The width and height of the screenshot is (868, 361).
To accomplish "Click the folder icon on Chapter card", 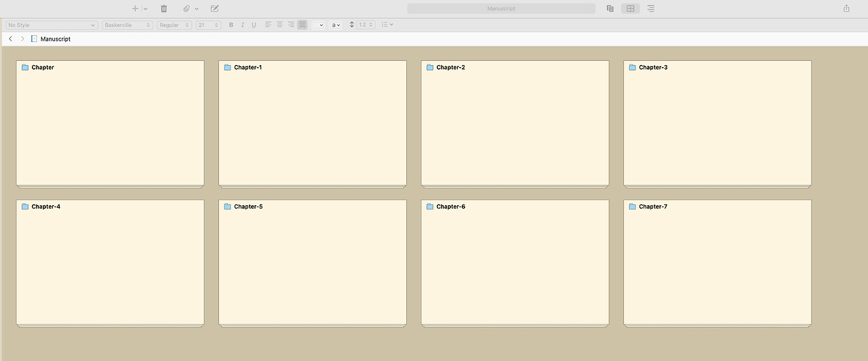I will pos(25,68).
